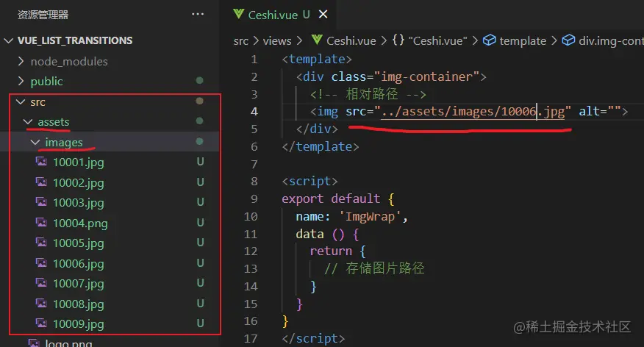Viewport: 644px width, 347px height.
Task: Expand the public folder chevron
Action: pos(21,82)
